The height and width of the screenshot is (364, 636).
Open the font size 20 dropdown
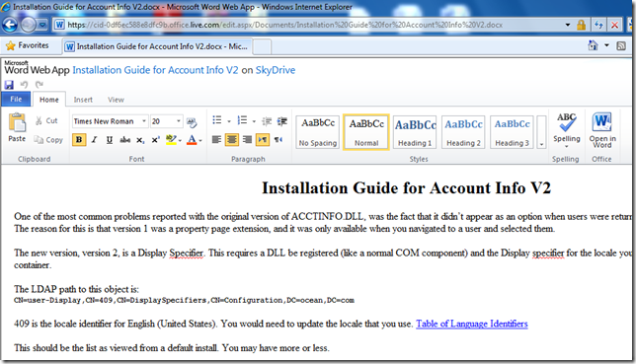tap(178, 121)
